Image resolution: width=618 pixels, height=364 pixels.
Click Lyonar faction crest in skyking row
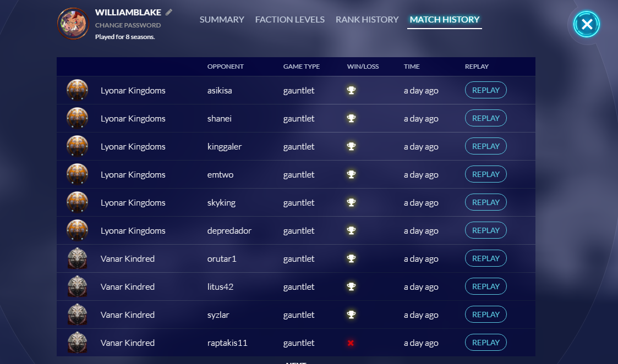[x=77, y=202]
